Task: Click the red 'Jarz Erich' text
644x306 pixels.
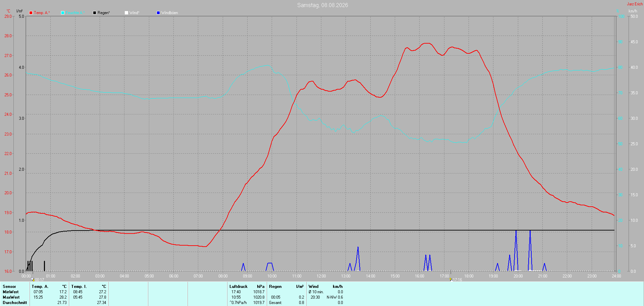Action: click(x=635, y=4)
